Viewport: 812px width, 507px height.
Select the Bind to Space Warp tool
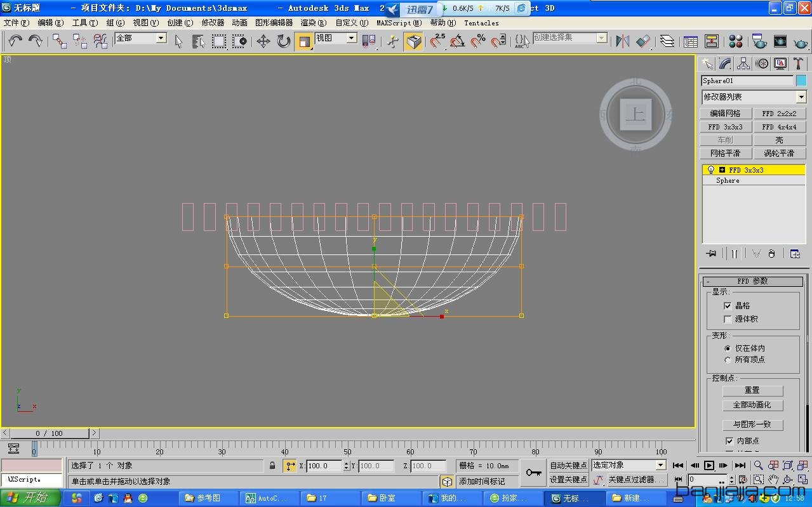click(x=100, y=41)
